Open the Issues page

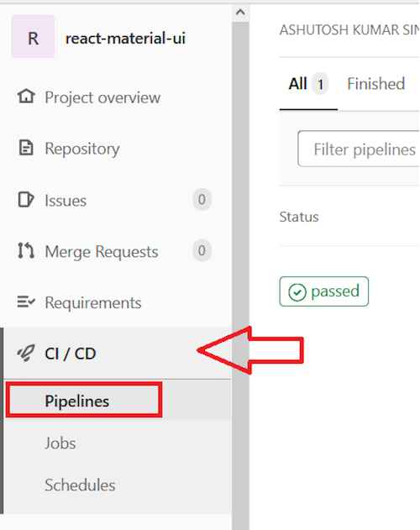point(66,201)
